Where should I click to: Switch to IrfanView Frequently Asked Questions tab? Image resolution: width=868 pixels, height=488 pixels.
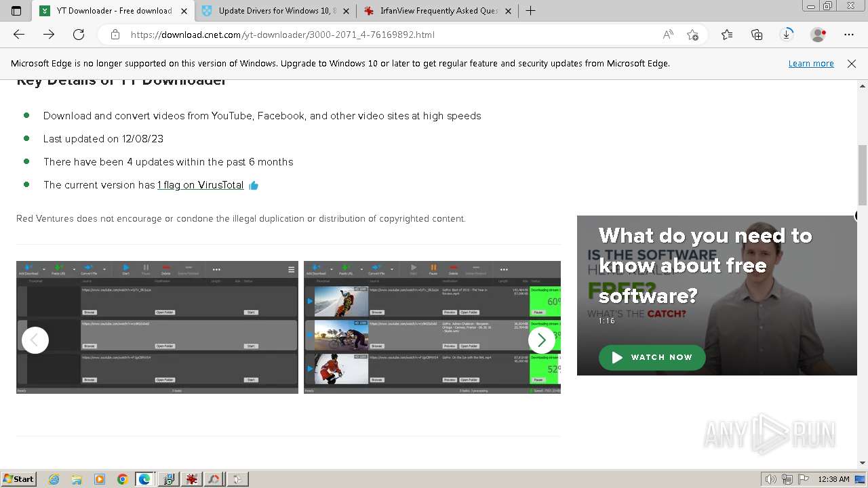coord(438,11)
